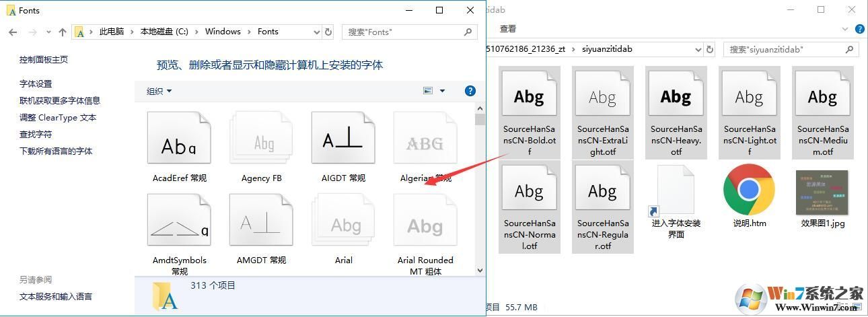Refresh the Fonts folder view
Viewport: 868px width, 317px height.
coord(328,32)
